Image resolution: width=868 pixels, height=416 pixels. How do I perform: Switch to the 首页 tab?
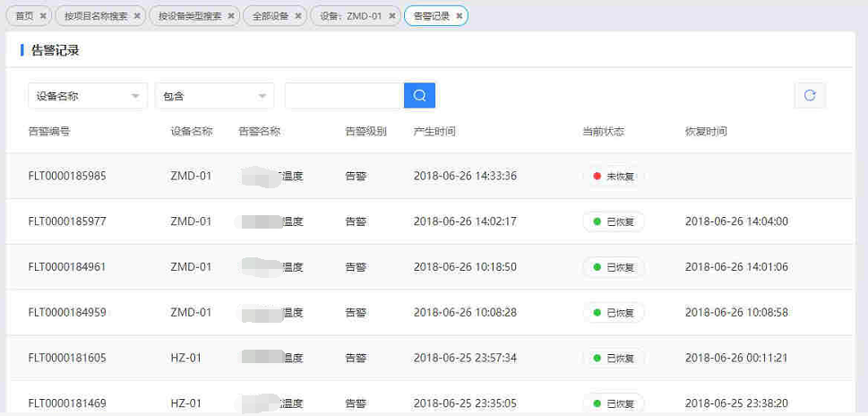click(24, 16)
